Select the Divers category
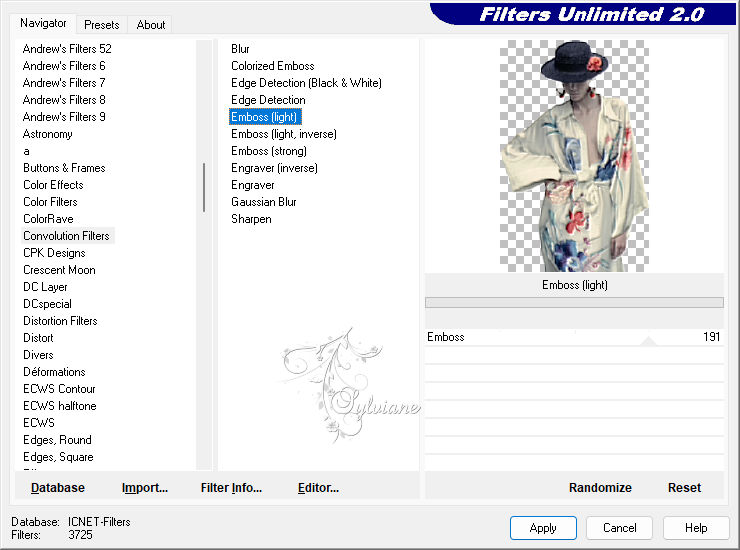The height and width of the screenshot is (550, 740). (38, 355)
